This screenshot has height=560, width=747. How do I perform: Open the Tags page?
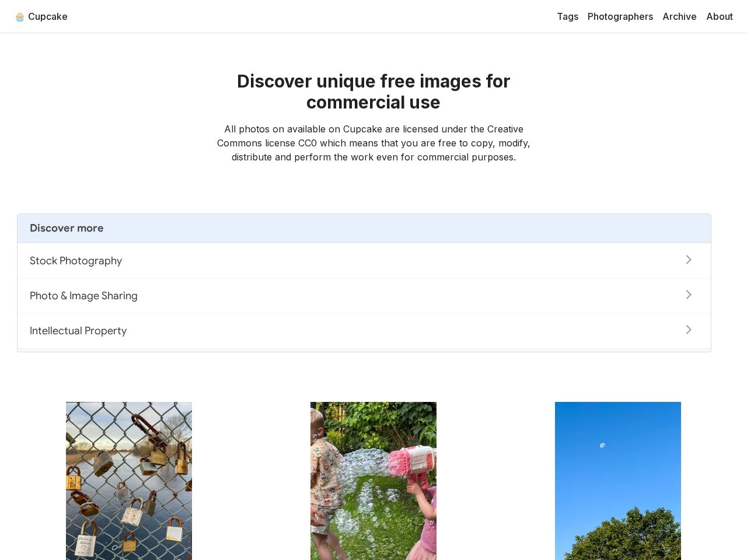(x=567, y=16)
